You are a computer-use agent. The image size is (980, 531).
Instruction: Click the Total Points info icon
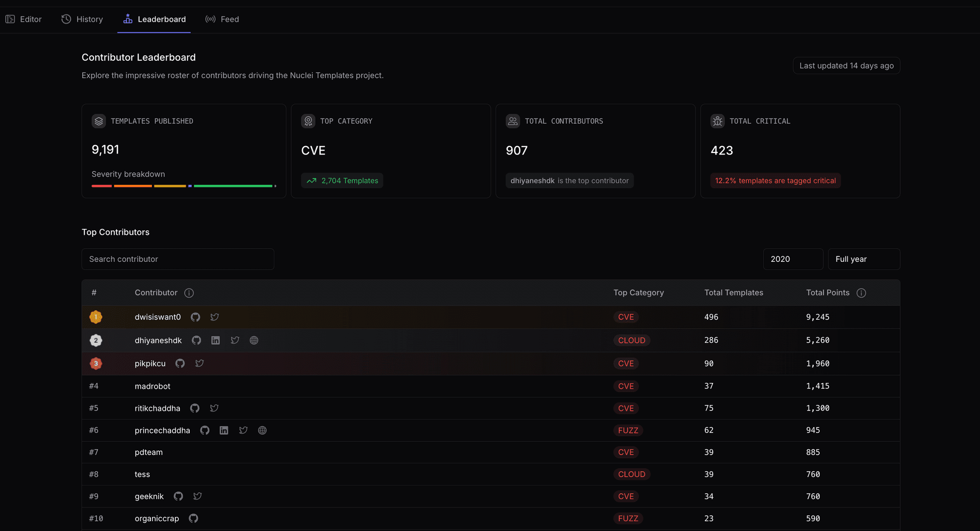pos(861,293)
